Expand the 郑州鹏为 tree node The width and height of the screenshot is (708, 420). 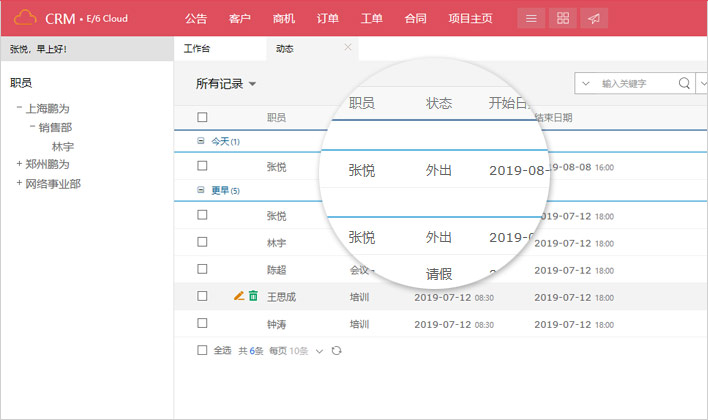(19, 164)
